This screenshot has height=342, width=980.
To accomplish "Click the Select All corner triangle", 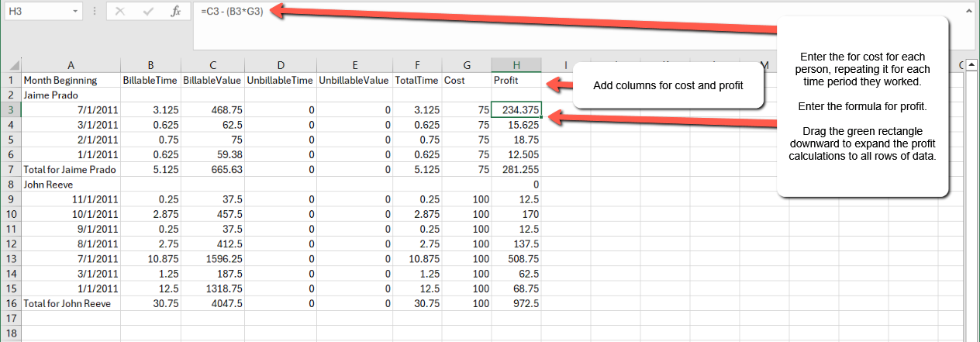I will [x=11, y=65].
